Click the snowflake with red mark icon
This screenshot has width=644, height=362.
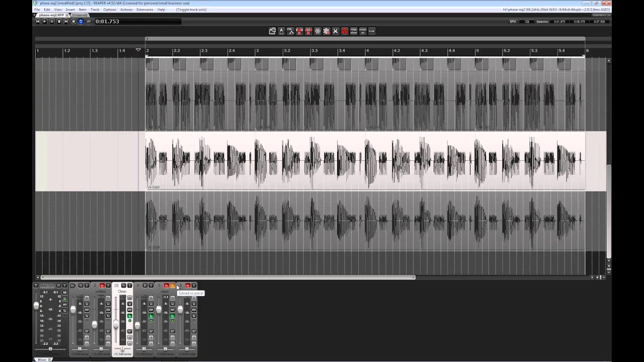(x=327, y=31)
